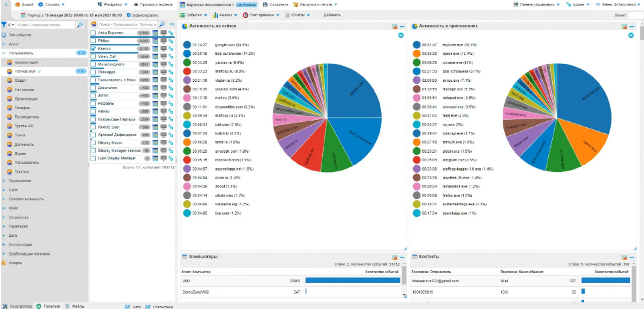Open the Учет времени dropdown
This screenshot has height=309, width=644.
(261, 15)
